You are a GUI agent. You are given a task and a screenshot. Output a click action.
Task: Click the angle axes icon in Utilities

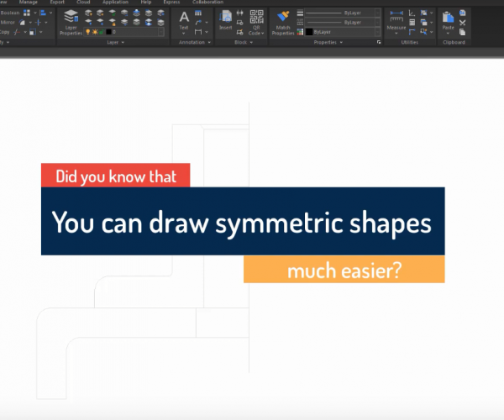coord(412,13)
